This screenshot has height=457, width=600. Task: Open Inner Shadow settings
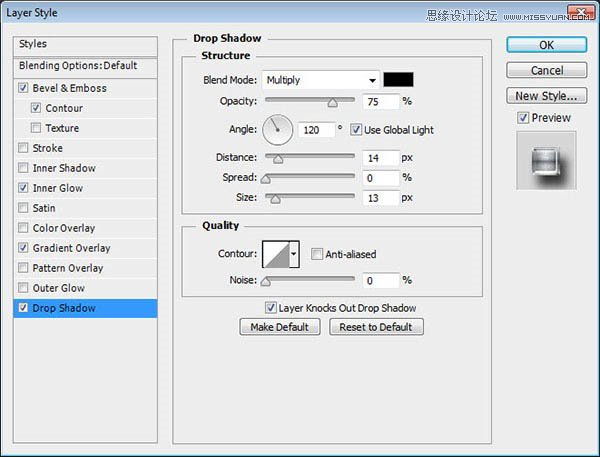(64, 168)
